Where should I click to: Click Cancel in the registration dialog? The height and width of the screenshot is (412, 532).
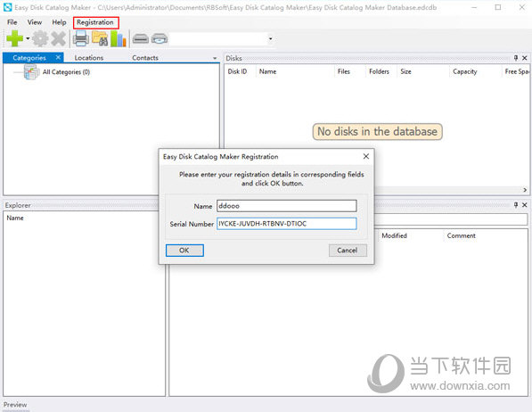(x=348, y=251)
